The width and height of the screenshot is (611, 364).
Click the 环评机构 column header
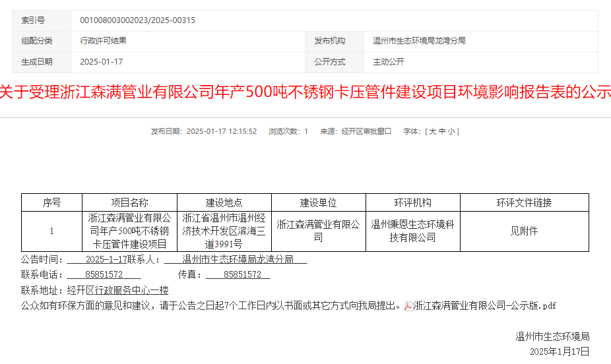pyautogui.click(x=413, y=202)
